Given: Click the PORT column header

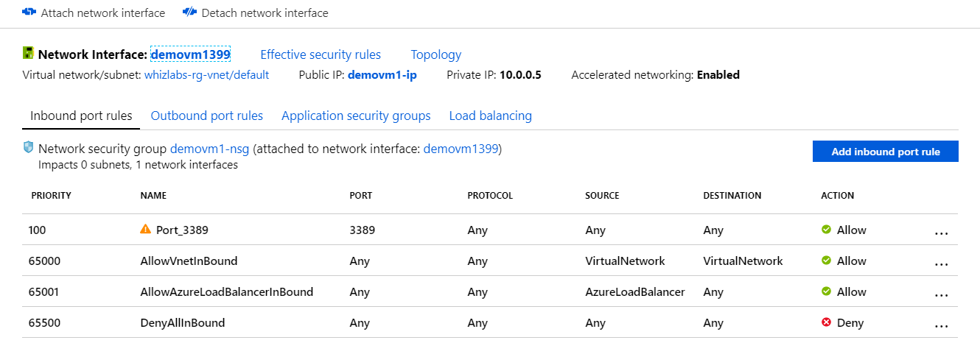Looking at the screenshot, I should (x=361, y=196).
